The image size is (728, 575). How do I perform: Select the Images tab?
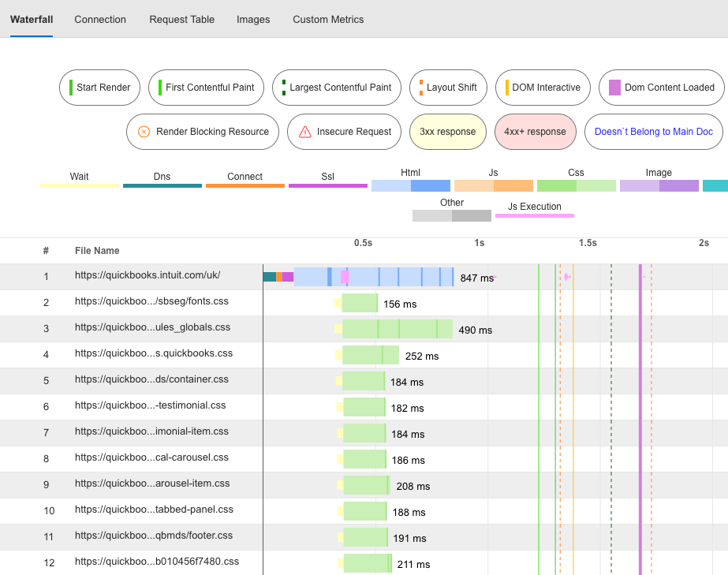click(253, 19)
